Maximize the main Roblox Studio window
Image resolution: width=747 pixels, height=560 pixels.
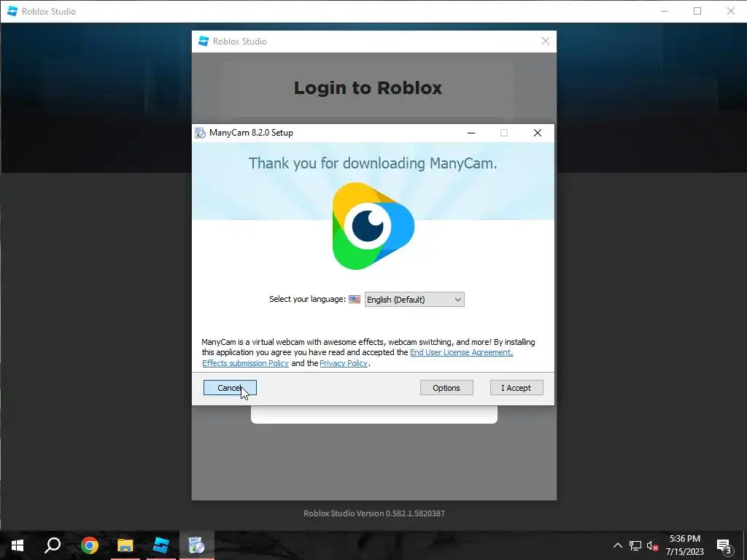(697, 11)
